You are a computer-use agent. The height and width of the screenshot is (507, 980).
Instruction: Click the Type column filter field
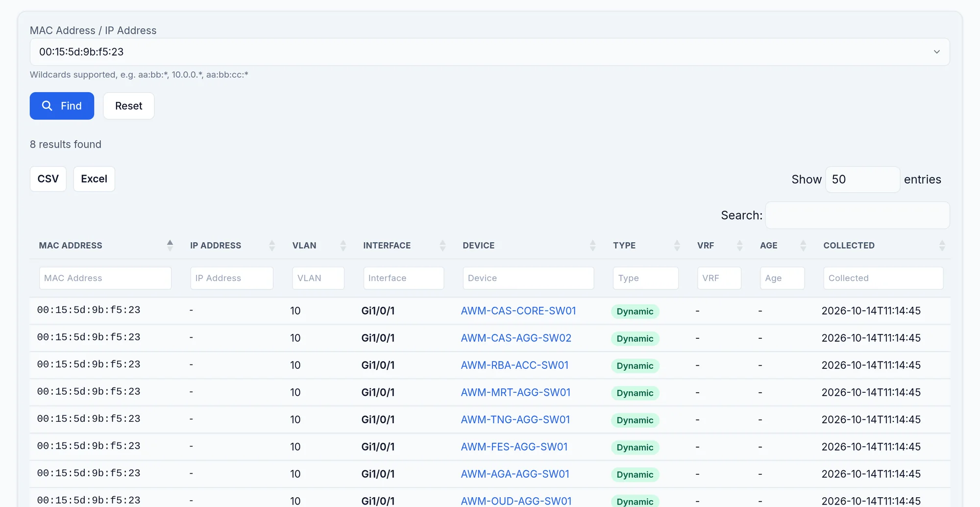click(x=646, y=278)
